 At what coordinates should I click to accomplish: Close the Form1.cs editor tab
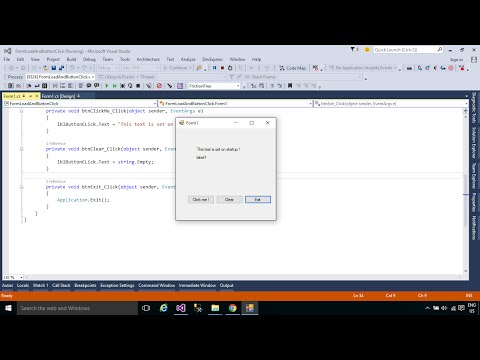(37, 96)
